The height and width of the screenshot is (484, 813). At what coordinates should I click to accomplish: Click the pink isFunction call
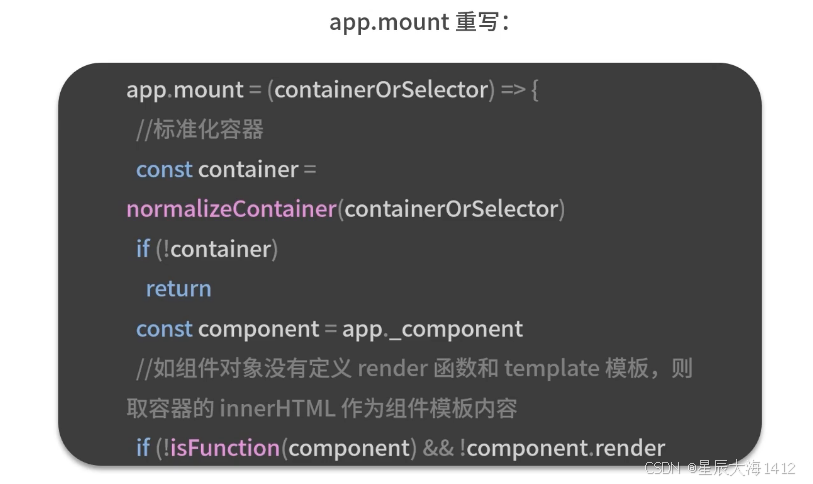[225, 448]
